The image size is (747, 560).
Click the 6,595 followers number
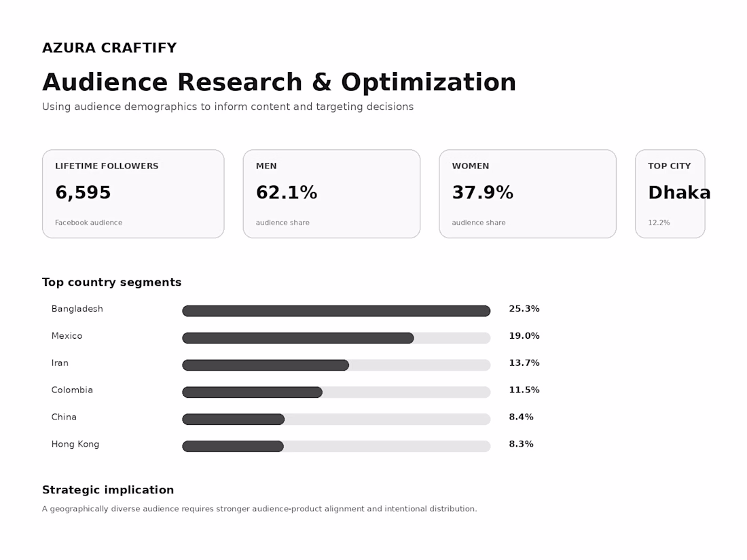pyautogui.click(x=83, y=192)
